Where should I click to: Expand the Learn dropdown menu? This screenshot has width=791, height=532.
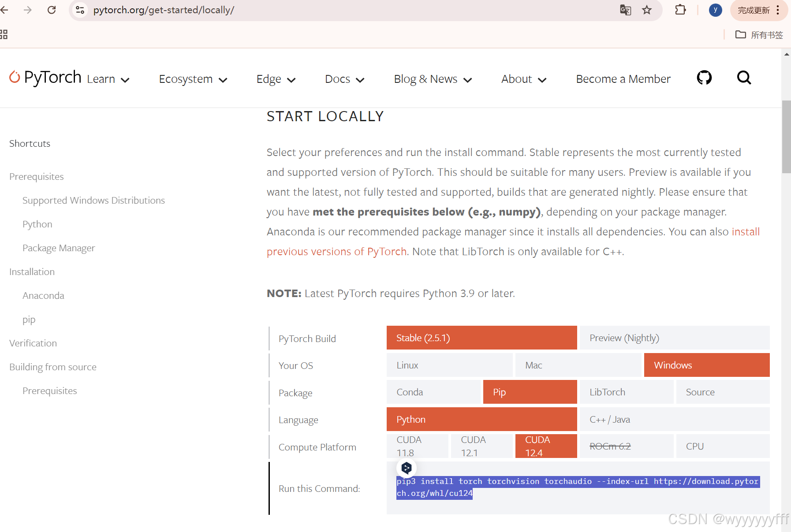(108, 79)
